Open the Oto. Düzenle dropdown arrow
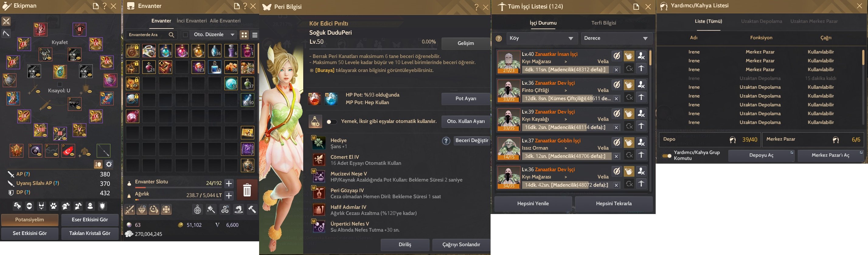Viewport: 868px width, 255px height. click(232, 35)
